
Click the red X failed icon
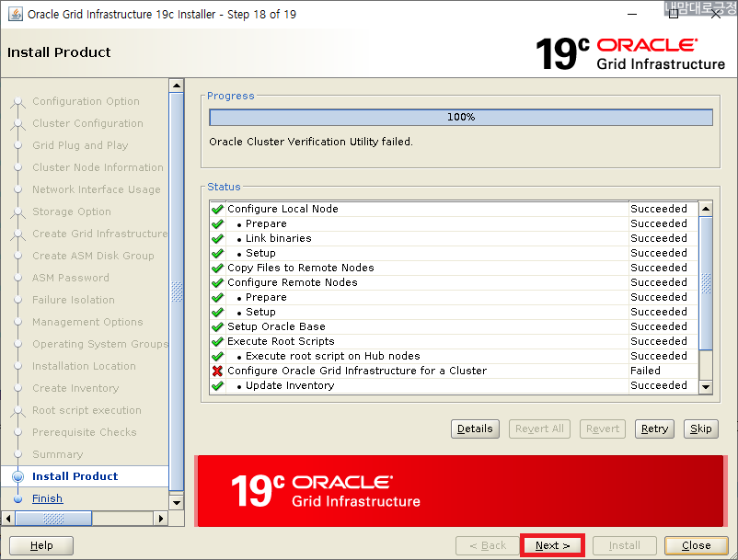click(x=217, y=371)
